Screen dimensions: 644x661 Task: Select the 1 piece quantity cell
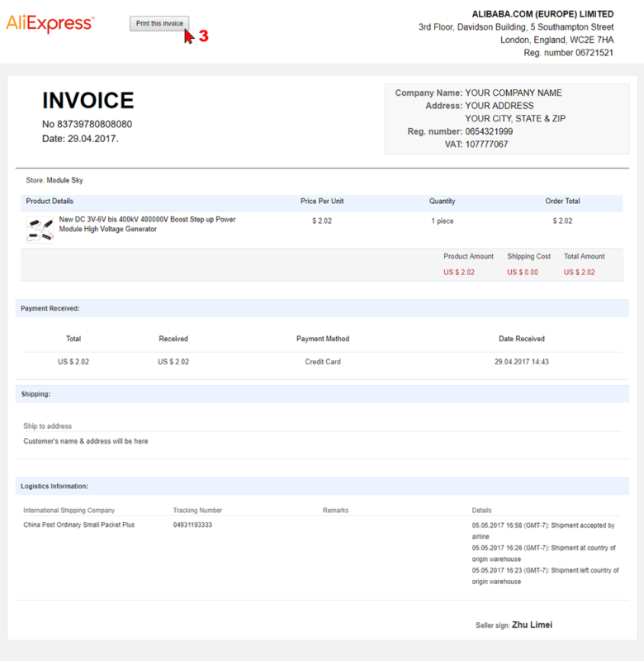(x=442, y=221)
